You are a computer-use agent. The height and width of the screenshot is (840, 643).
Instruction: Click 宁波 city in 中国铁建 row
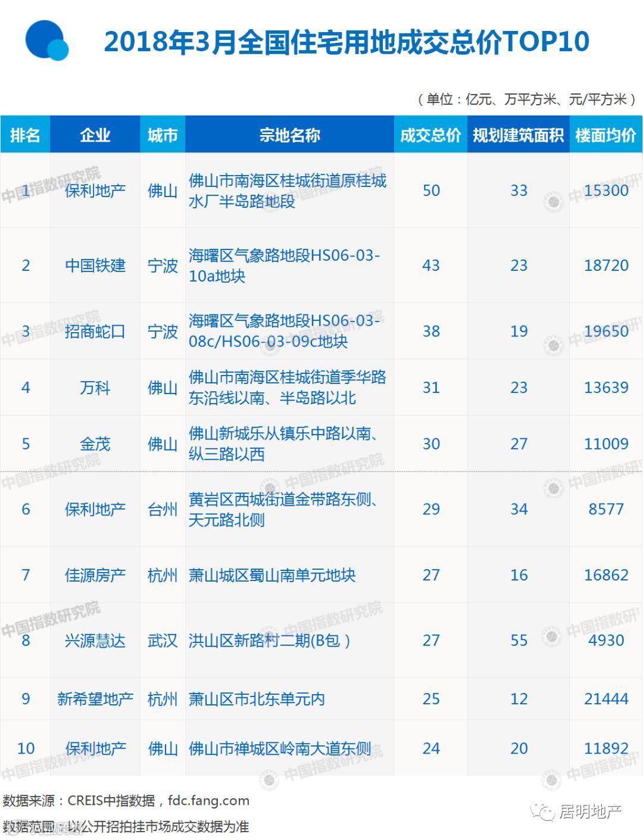(163, 266)
